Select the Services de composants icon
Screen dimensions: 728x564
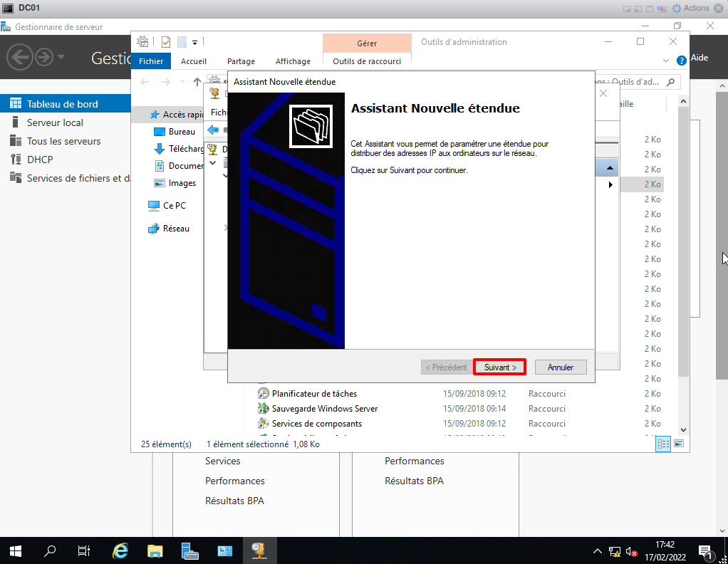(263, 424)
